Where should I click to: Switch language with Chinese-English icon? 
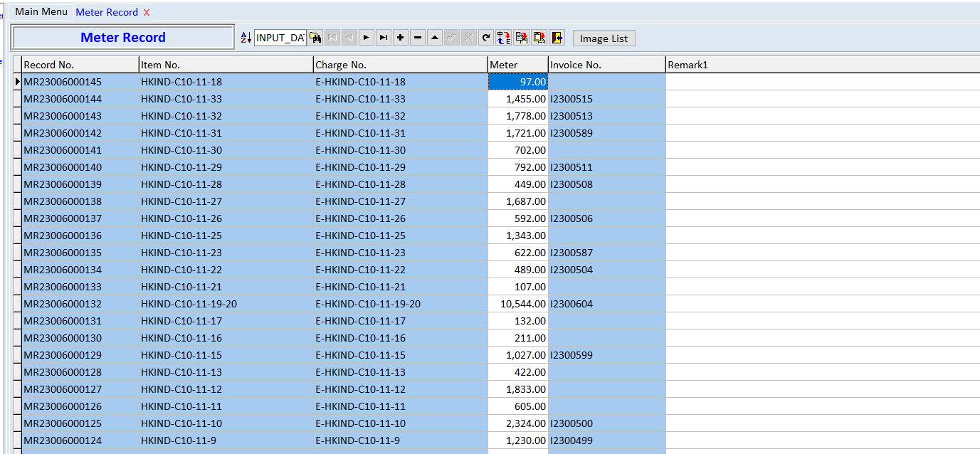504,38
